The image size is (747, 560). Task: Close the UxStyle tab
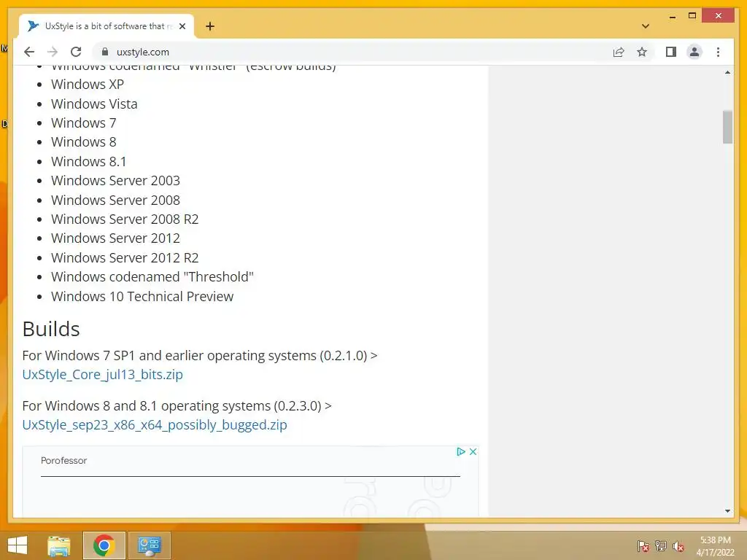182,26
